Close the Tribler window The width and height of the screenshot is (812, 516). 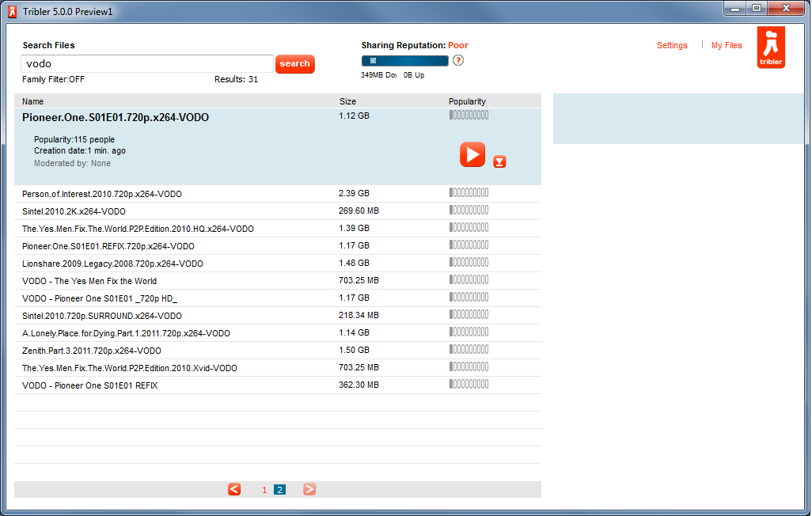click(786, 9)
